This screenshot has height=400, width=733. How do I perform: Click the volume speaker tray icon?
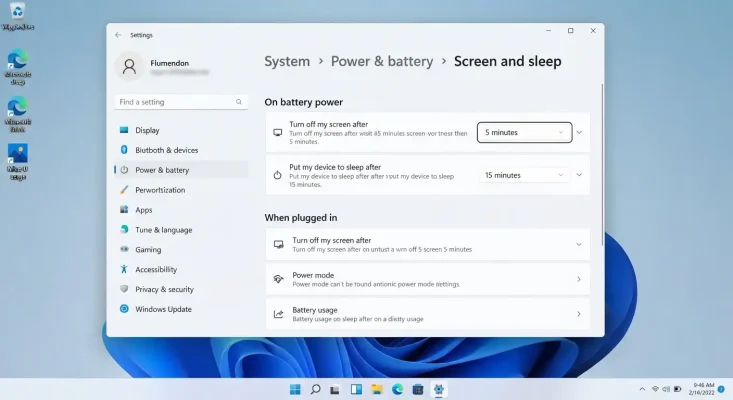(x=666, y=389)
